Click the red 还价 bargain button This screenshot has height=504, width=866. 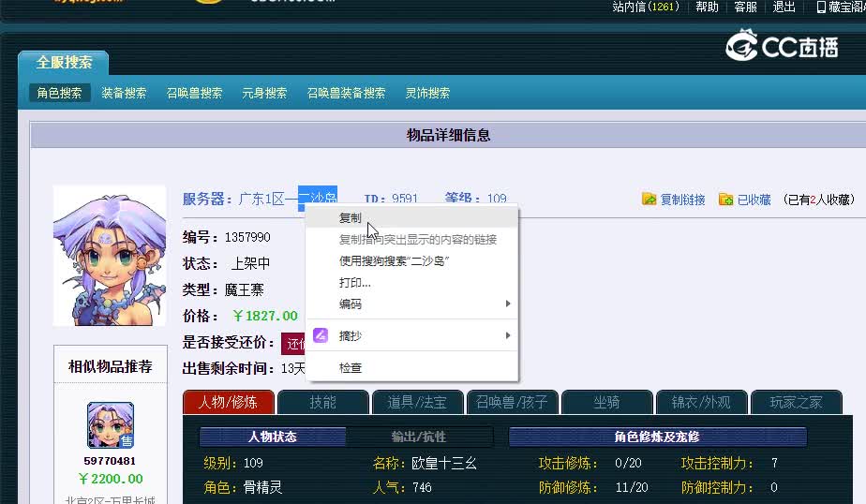[x=293, y=344]
